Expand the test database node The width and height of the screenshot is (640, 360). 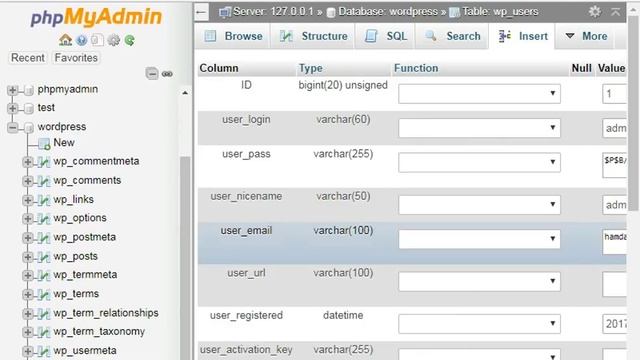13,109
